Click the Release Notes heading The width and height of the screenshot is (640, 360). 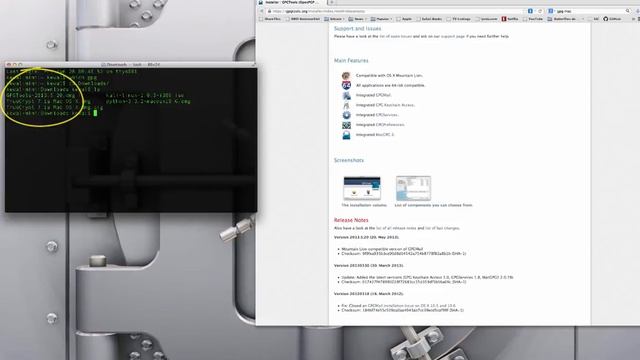351,220
